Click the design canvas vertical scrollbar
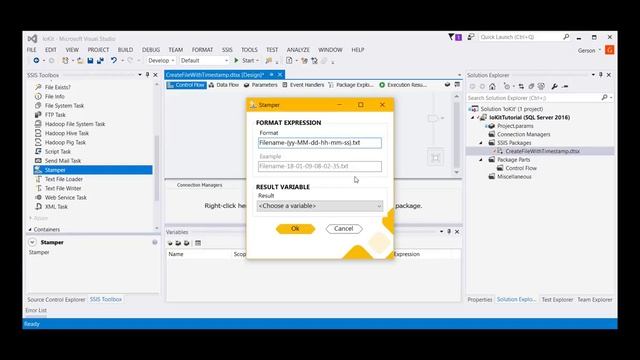The image size is (640, 360). pyautogui.click(x=457, y=134)
